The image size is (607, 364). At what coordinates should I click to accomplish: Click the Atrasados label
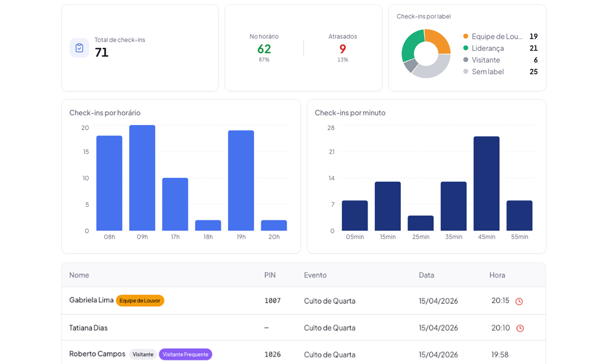point(343,36)
